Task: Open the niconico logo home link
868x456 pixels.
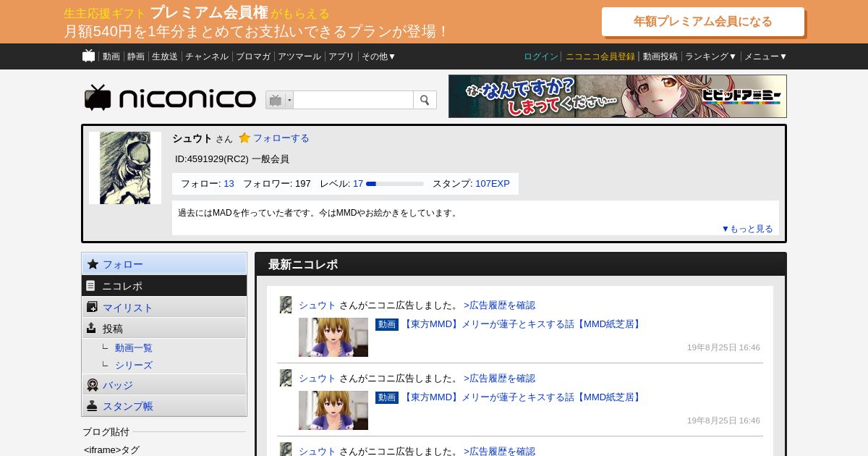Action: pos(170,98)
